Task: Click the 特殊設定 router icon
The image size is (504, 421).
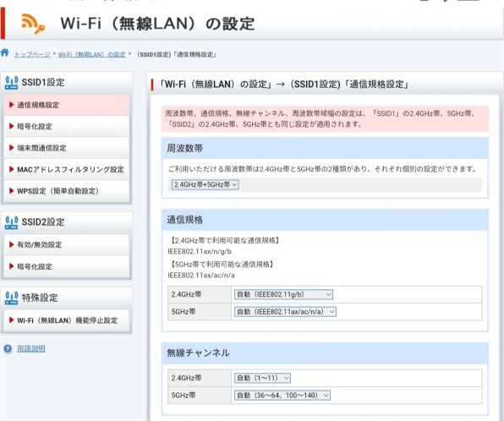Action: 11,298
